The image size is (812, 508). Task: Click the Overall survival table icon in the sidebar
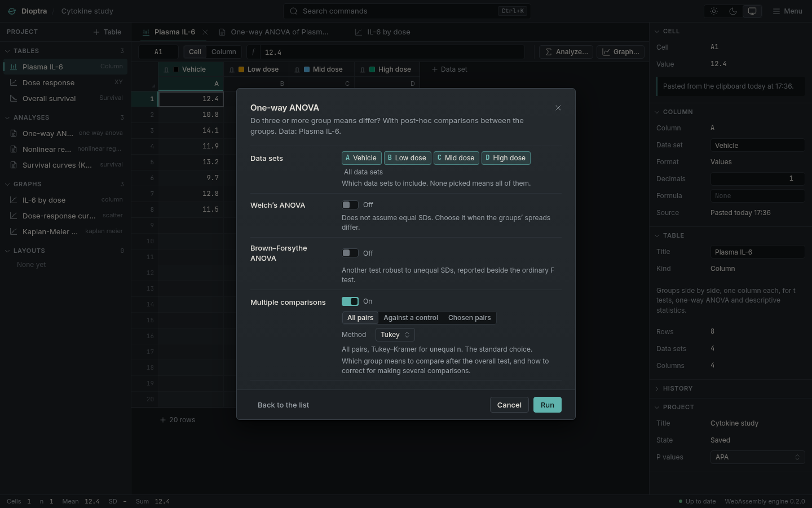(14, 98)
